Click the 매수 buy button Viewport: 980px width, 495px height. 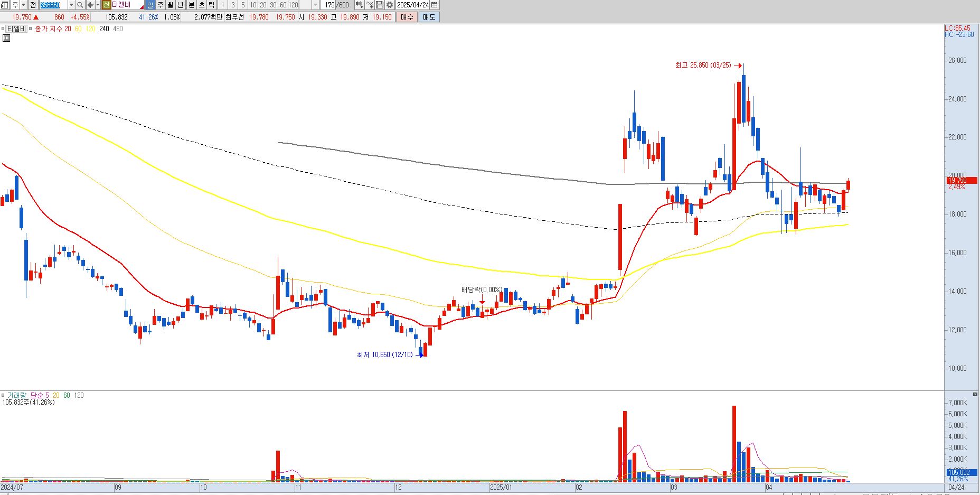[x=407, y=17]
